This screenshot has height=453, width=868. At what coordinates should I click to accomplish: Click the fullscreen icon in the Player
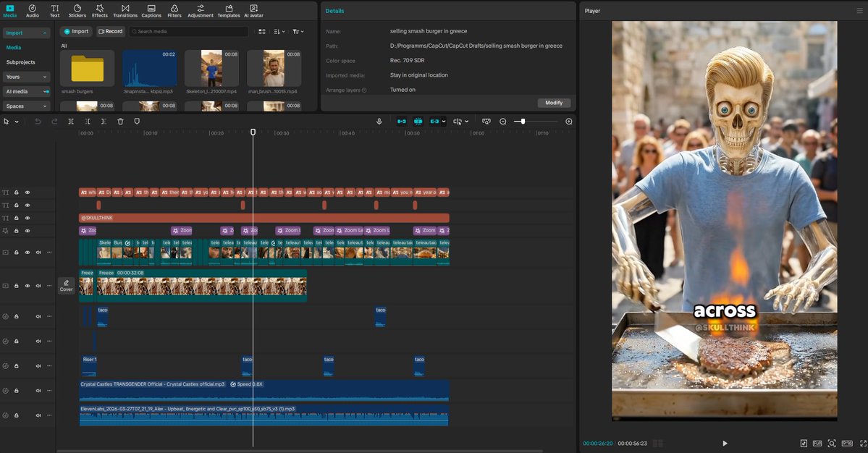[861, 443]
